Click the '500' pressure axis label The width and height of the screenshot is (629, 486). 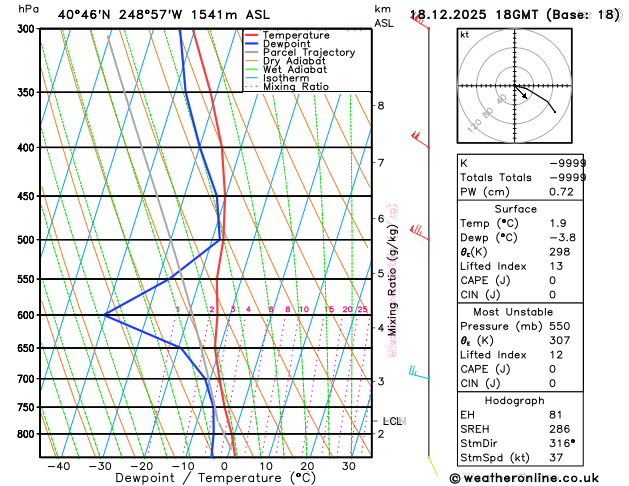28,240
